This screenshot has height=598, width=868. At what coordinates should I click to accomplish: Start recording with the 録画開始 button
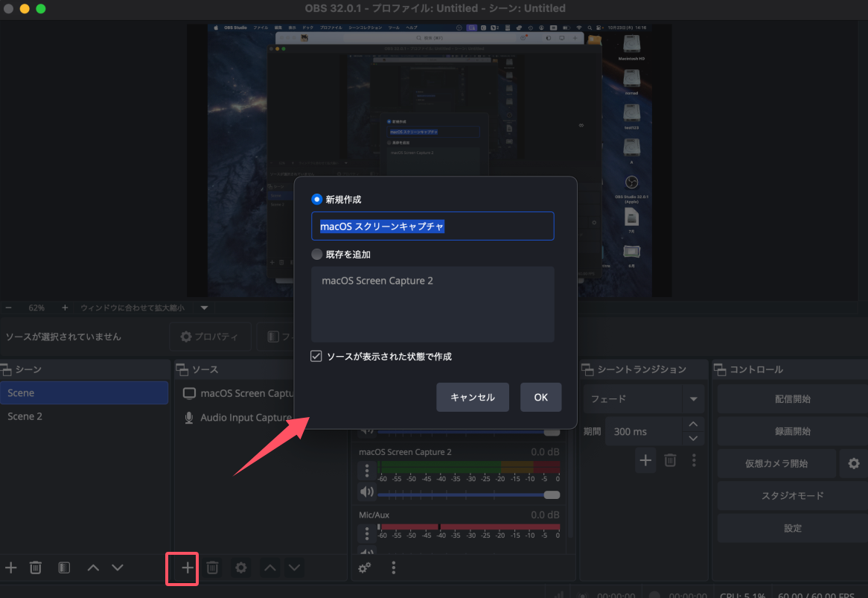coord(791,430)
